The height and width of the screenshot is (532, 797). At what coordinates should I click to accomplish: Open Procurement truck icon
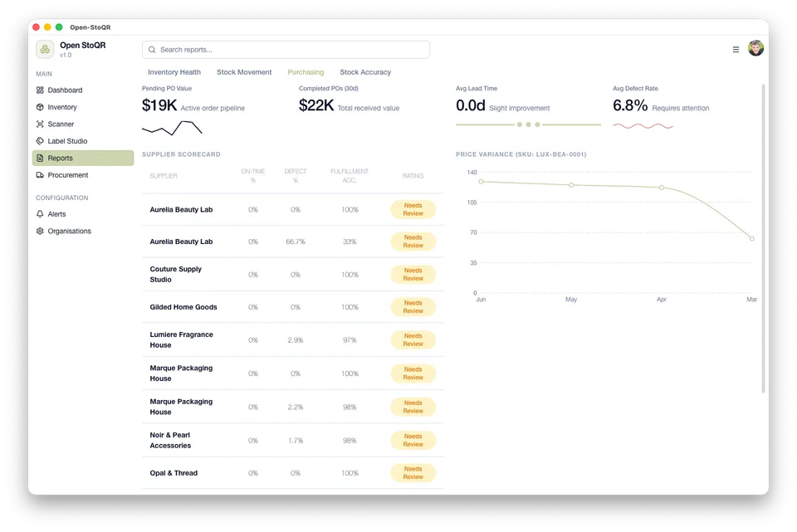(40, 175)
